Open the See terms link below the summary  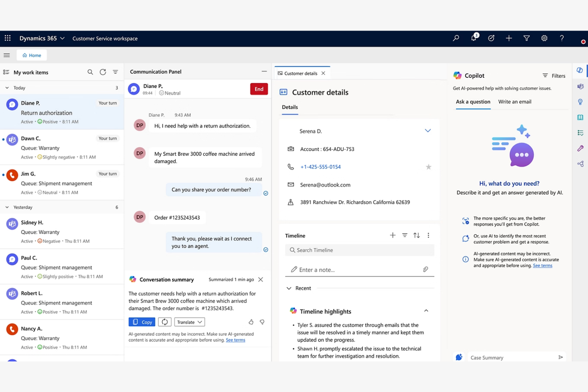pyautogui.click(x=235, y=340)
